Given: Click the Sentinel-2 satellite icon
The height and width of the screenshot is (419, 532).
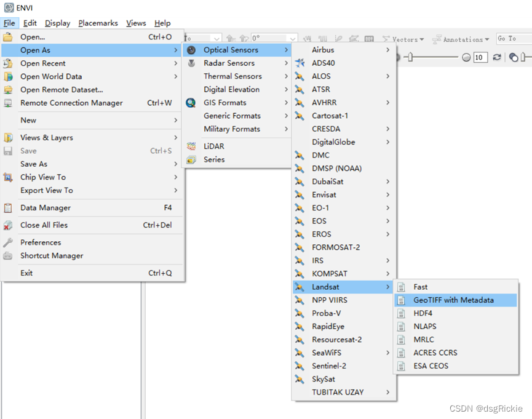Looking at the screenshot, I should (300, 366).
